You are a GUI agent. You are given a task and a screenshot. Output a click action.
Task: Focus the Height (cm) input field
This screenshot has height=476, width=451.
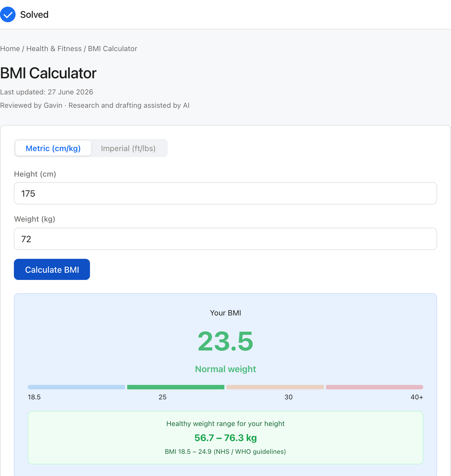[x=225, y=193]
